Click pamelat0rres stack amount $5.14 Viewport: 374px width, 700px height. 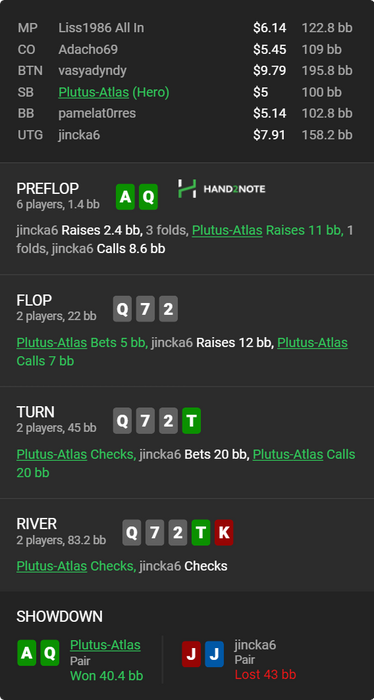[270, 114]
